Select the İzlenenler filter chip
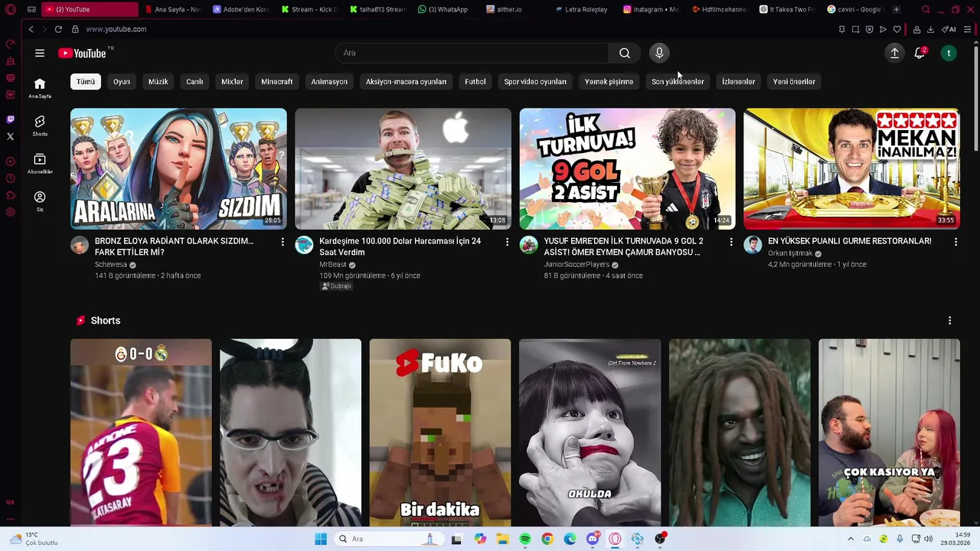Image resolution: width=980 pixels, height=551 pixels. coord(738,82)
